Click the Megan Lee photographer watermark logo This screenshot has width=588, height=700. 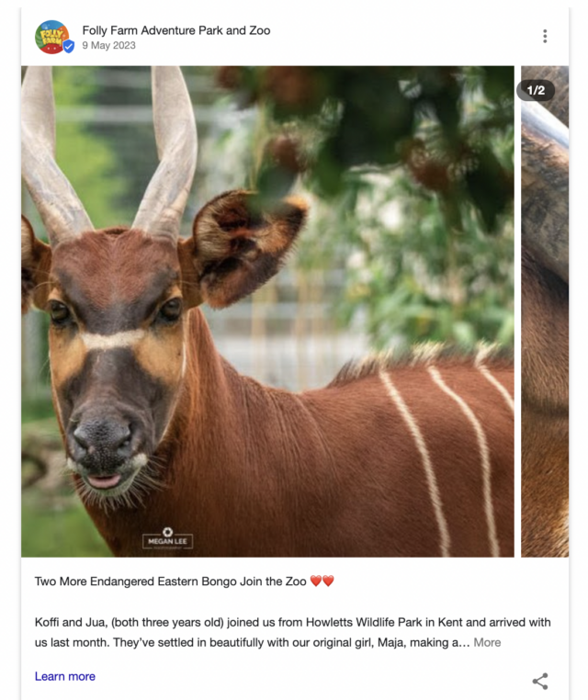167,538
